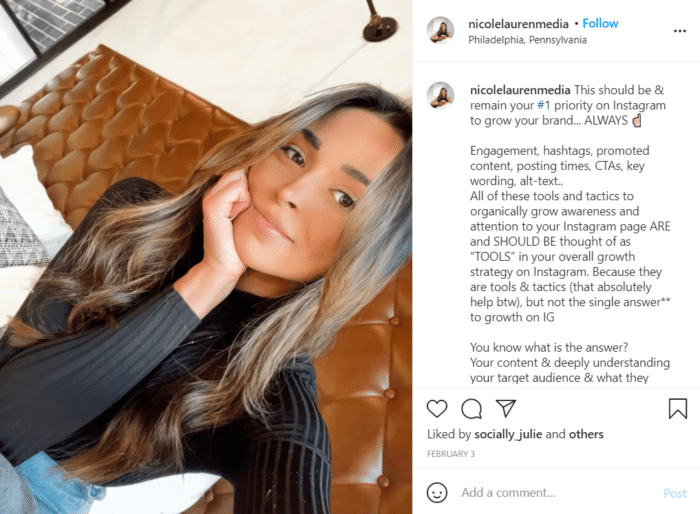Click the FEBRUARY 3 post date

pyautogui.click(x=451, y=454)
